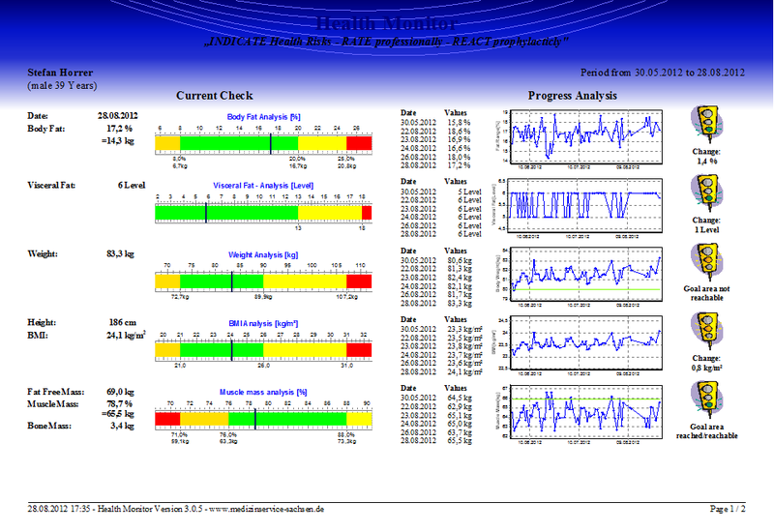Click the 'Muscle mass analysis [%]' title

(x=263, y=392)
